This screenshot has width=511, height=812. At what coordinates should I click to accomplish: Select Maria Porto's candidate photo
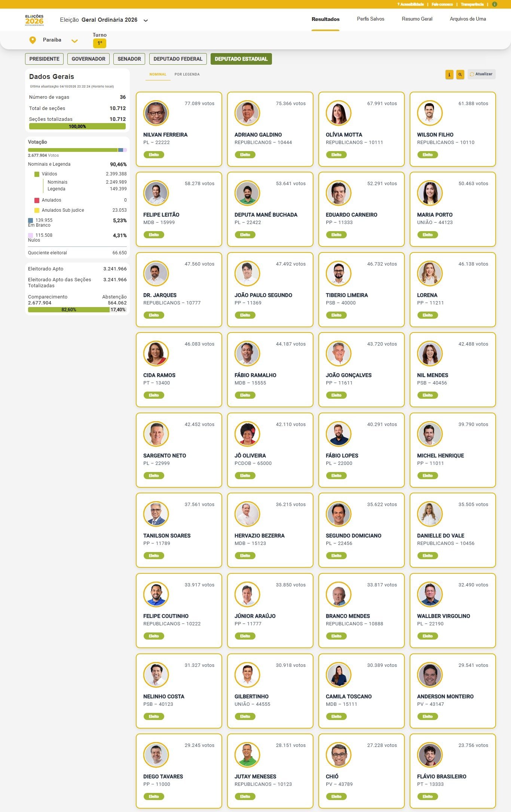coord(430,193)
